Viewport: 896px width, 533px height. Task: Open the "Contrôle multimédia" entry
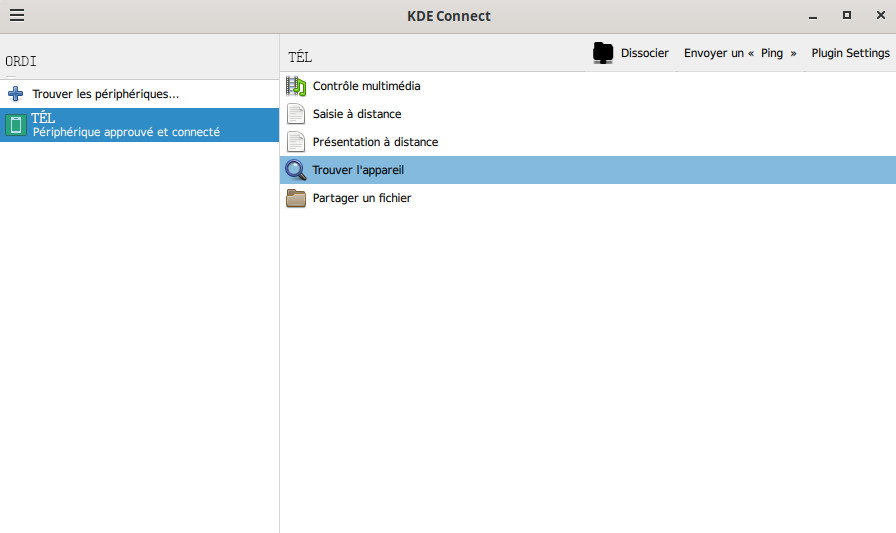pos(366,86)
